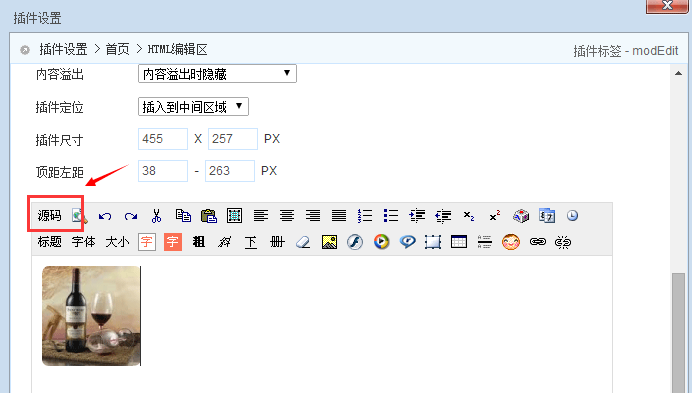Click the undo arrow icon

[105, 216]
